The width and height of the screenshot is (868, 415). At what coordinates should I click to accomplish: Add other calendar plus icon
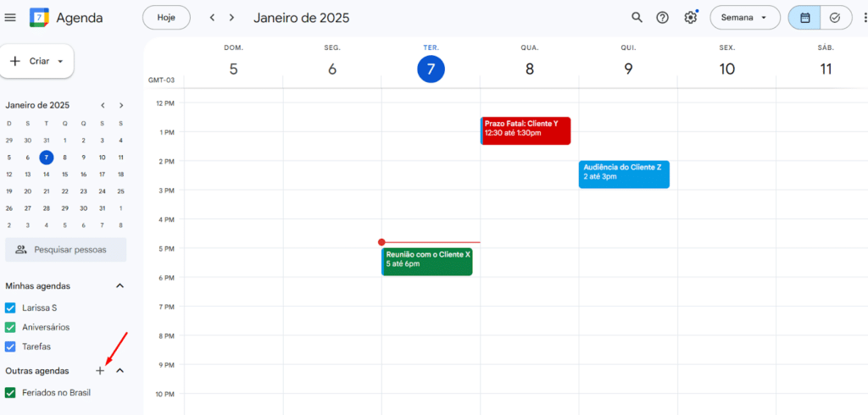coord(100,371)
